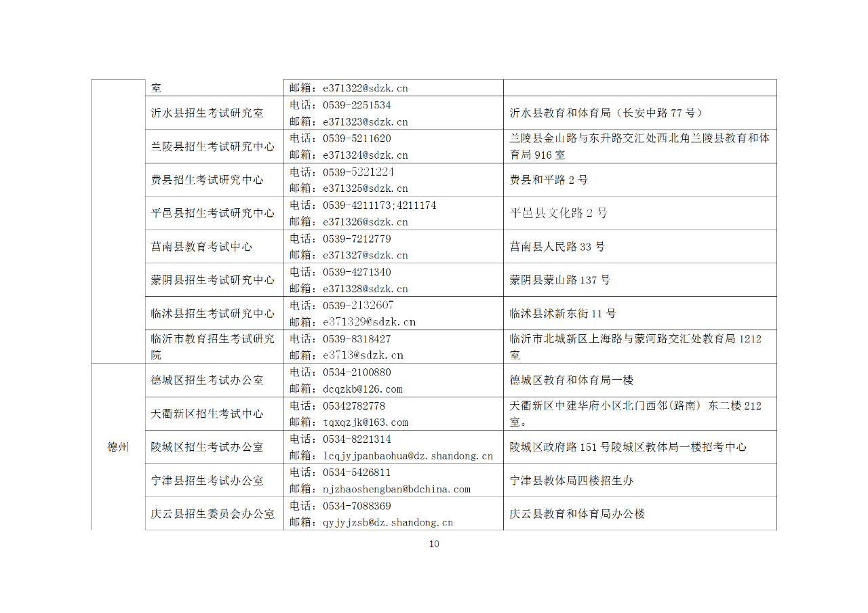The height and width of the screenshot is (613, 868).
Task: Select 宁津县招生考试办公室 cell
Action: click(x=214, y=480)
